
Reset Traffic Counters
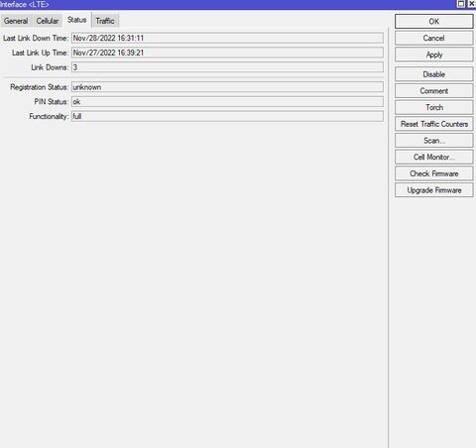(x=433, y=124)
